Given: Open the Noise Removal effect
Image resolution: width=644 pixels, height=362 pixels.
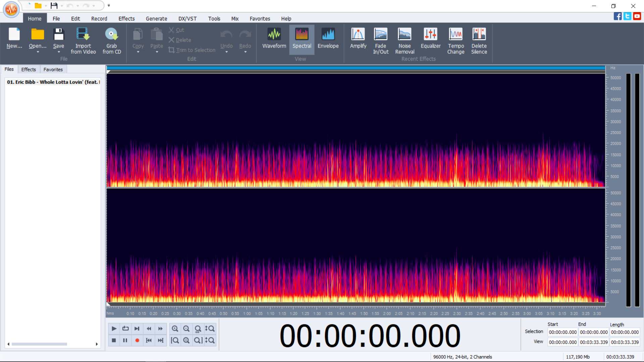Looking at the screenshot, I should 405,41.
